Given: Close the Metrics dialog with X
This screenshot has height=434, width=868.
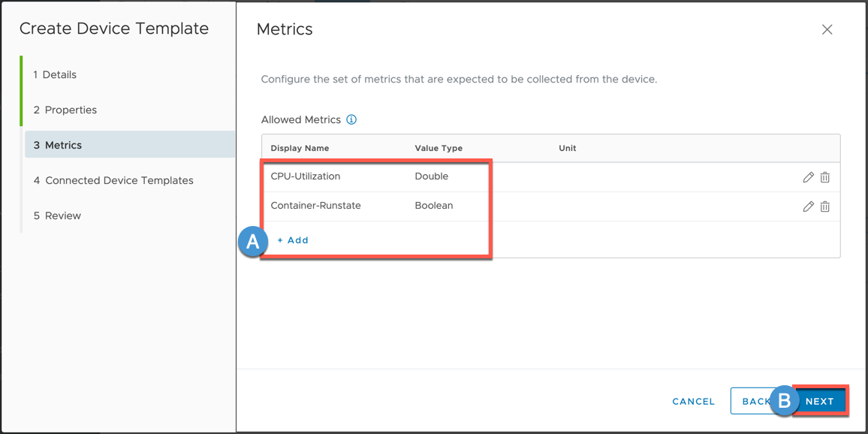Looking at the screenshot, I should (827, 29).
